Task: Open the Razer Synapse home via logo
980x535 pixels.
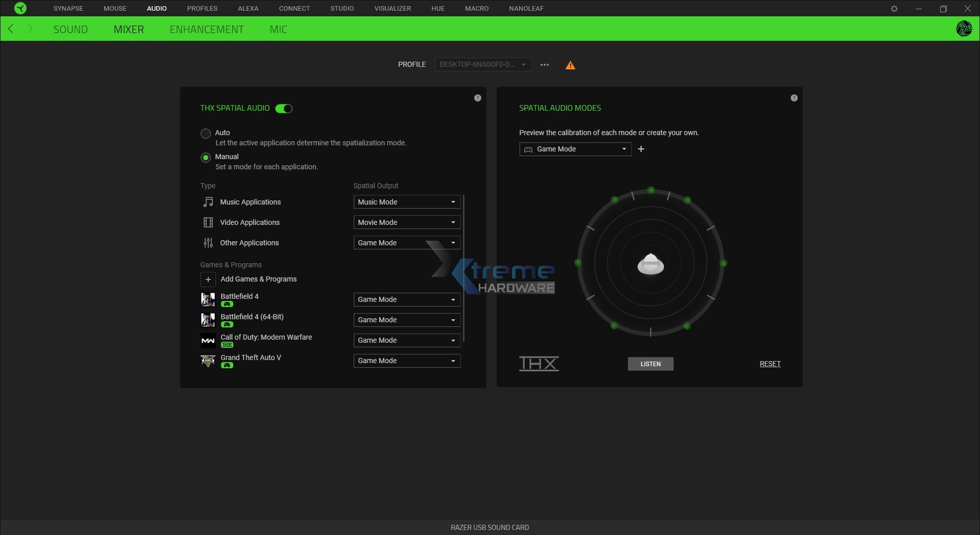Action: tap(19, 8)
